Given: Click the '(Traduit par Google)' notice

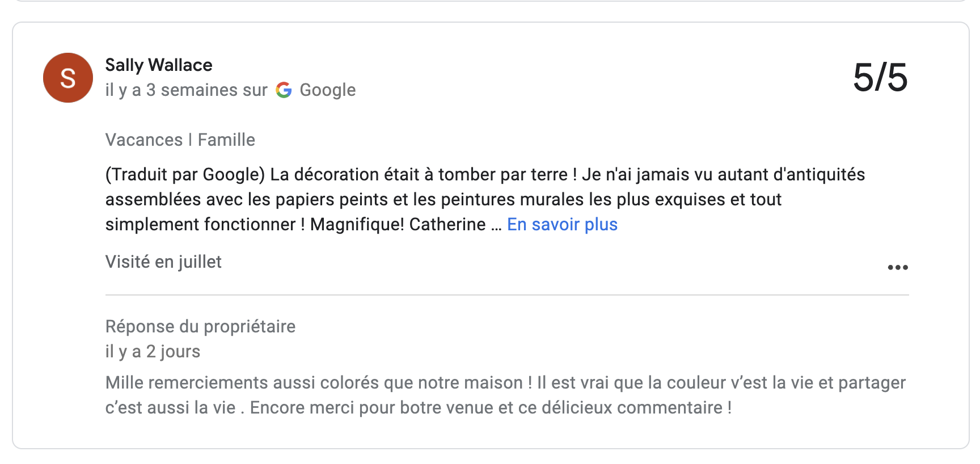Looking at the screenshot, I should tap(185, 175).
